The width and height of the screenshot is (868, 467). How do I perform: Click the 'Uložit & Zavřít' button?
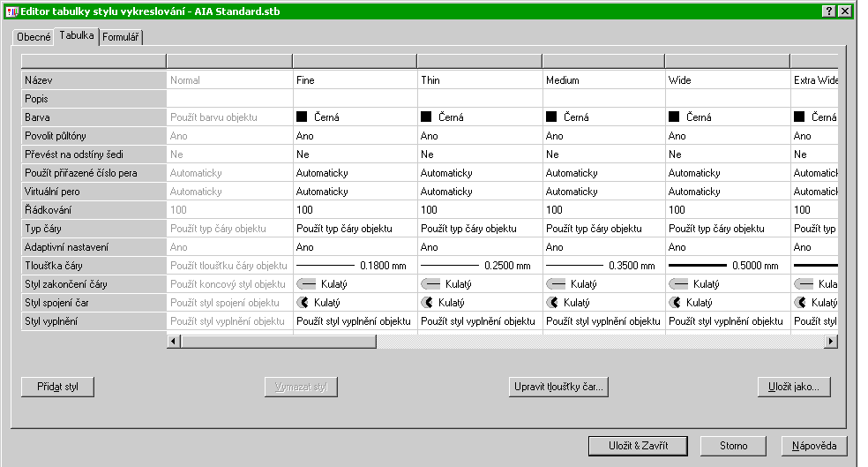pos(637,446)
